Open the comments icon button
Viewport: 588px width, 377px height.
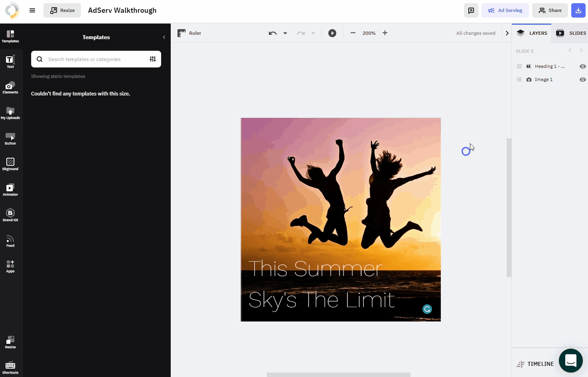(471, 10)
